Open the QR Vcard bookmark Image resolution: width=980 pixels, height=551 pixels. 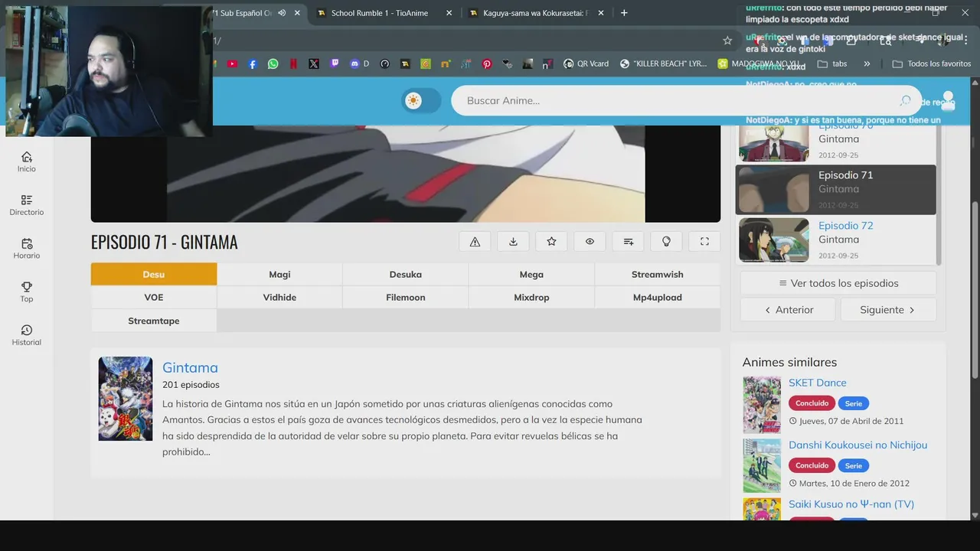pyautogui.click(x=586, y=64)
